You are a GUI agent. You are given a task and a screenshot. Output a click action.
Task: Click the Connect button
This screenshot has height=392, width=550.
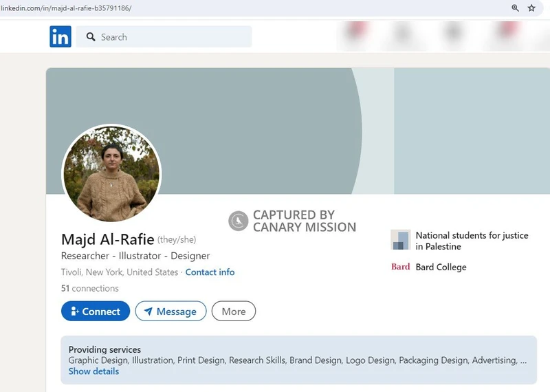[96, 311]
